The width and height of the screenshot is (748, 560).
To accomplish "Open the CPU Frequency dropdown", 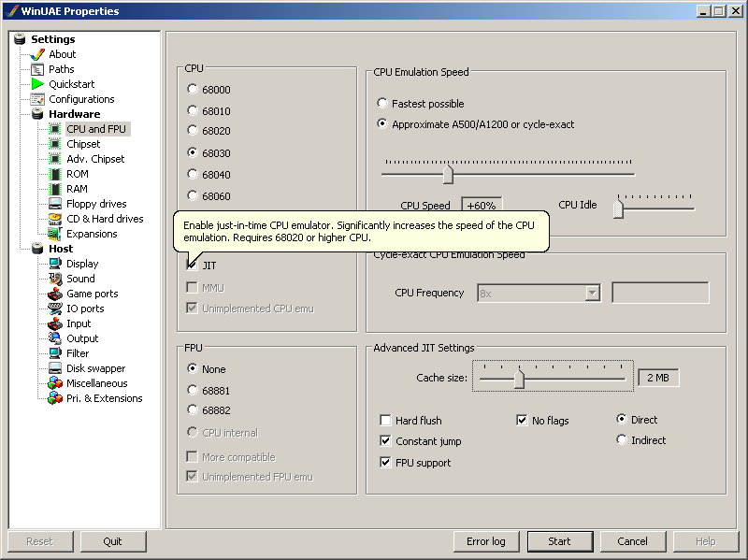I will pyautogui.click(x=592, y=293).
